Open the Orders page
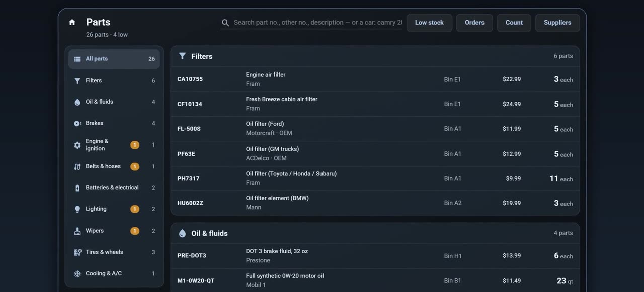This screenshot has width=644, height=292. (x=474, y=23)
